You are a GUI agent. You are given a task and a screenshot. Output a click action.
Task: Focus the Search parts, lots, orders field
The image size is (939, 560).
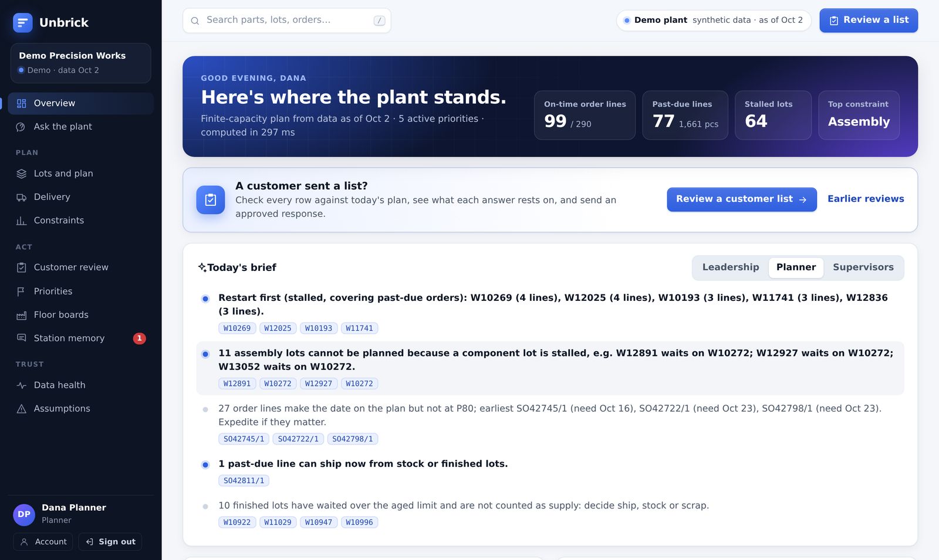tap(287, 21)
